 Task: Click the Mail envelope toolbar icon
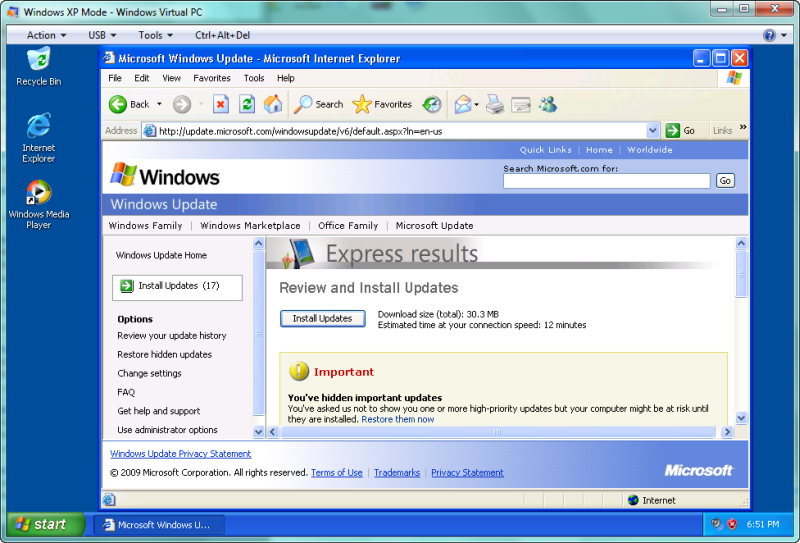462,104
